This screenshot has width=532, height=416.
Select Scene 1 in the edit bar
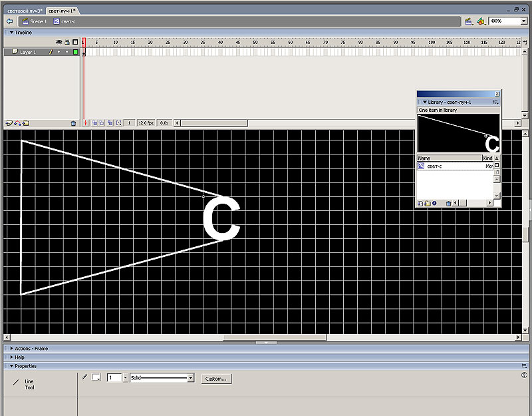click(35, 21)
